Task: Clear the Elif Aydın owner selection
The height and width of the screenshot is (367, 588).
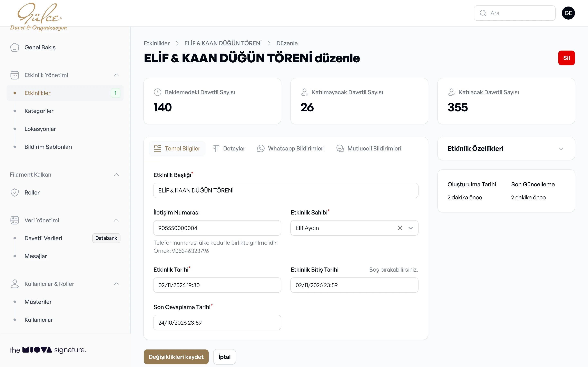Action: [x=400, y=228]
